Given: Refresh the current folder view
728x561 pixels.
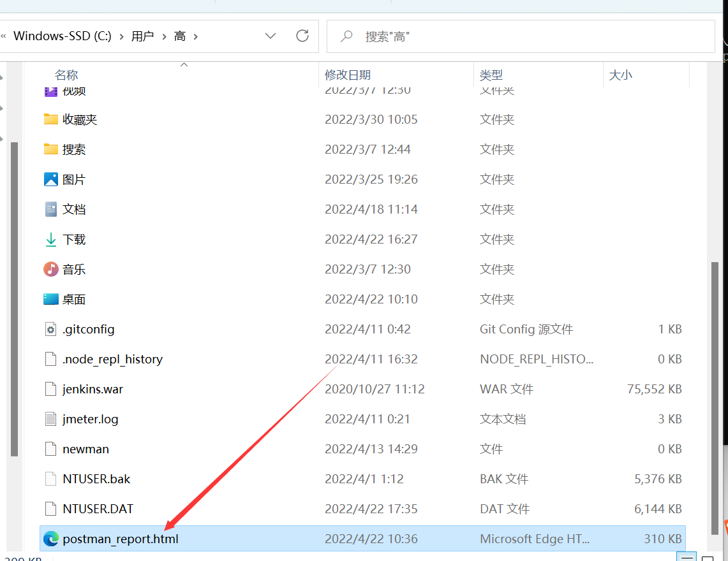Looking at the screenshot, I should click(302, 36).
